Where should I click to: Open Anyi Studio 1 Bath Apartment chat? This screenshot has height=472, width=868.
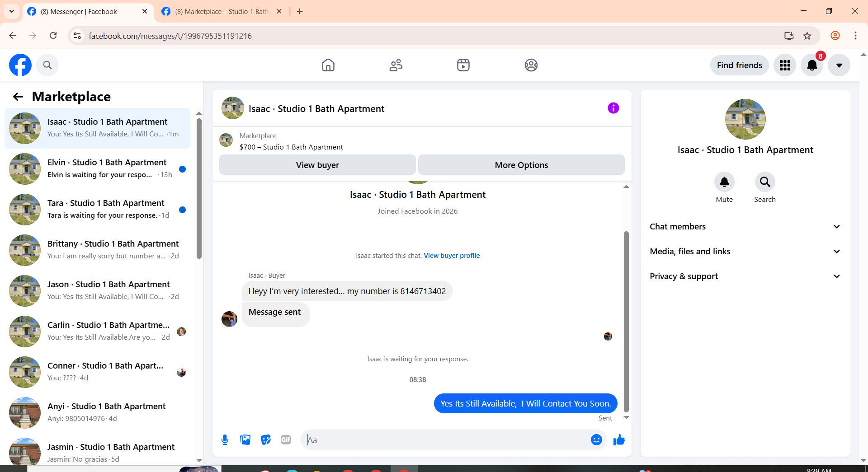97,413
